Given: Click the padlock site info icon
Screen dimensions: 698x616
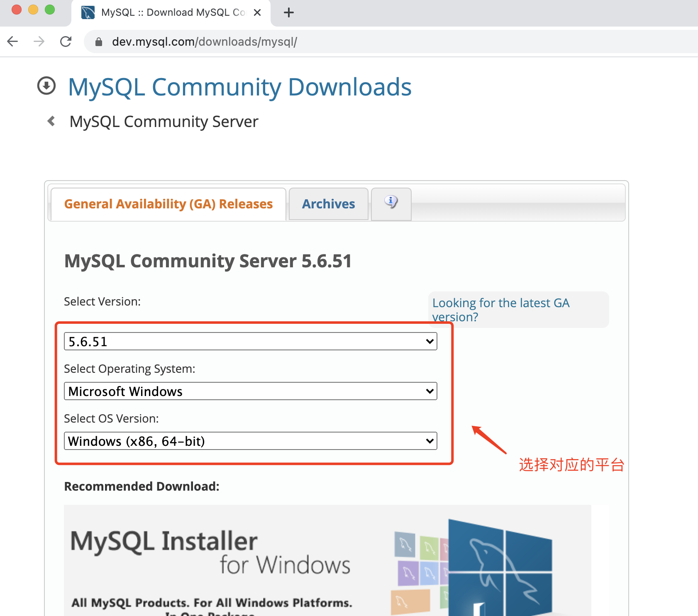Looking at the screenshot, I should 99,42.
